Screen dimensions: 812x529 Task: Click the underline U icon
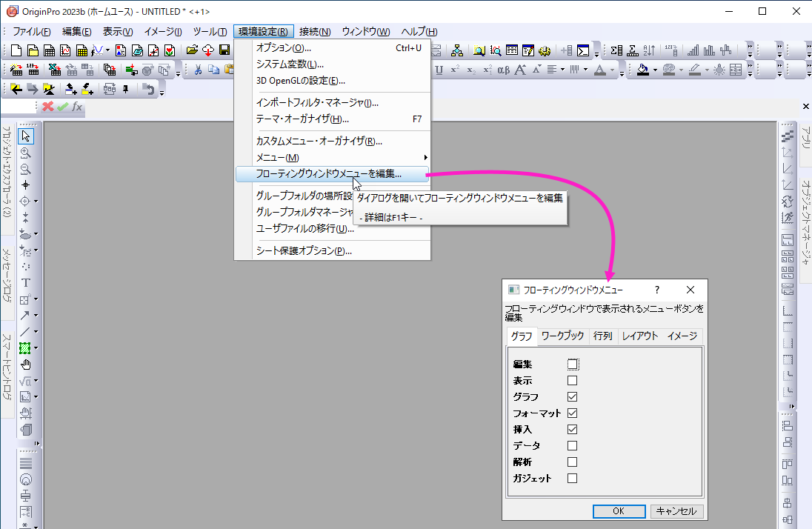[x=439, y=70]
